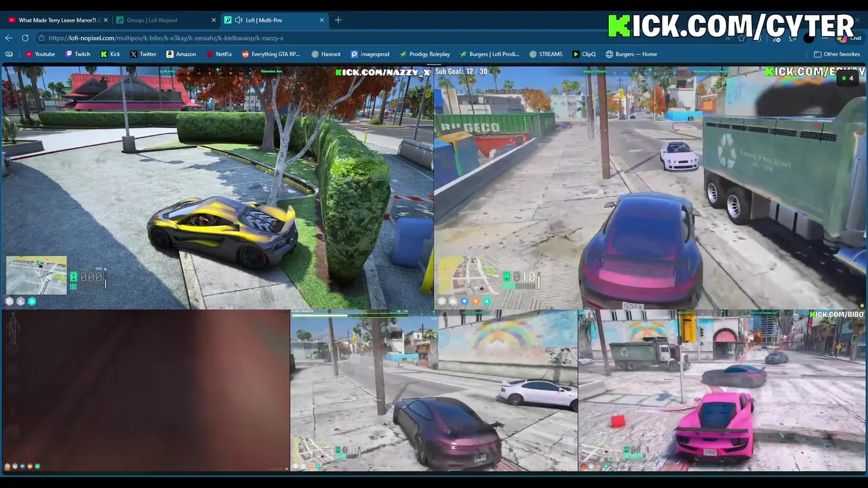Reload the page with the refresh icon
This screenshot has width=868, height=488.
tap(25, 38)
